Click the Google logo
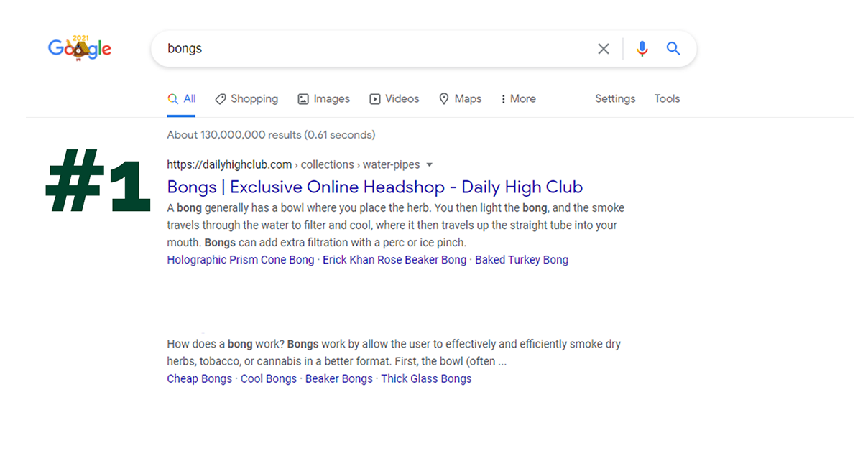868x471 pixels. point(80,48)
